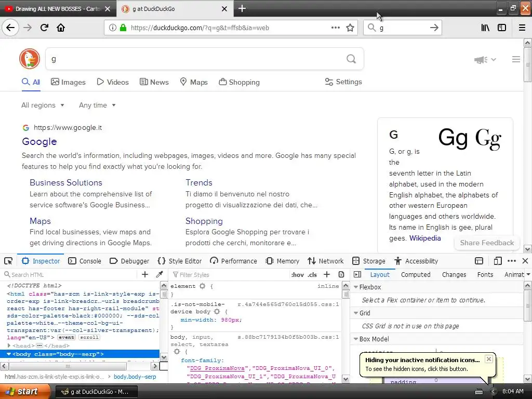Toggle the :hov pseudo-class panel

[297, 275]
